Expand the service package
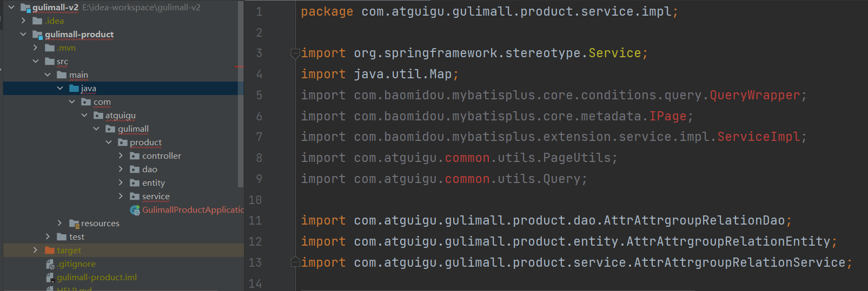868x291 pixels. point(121,196)
